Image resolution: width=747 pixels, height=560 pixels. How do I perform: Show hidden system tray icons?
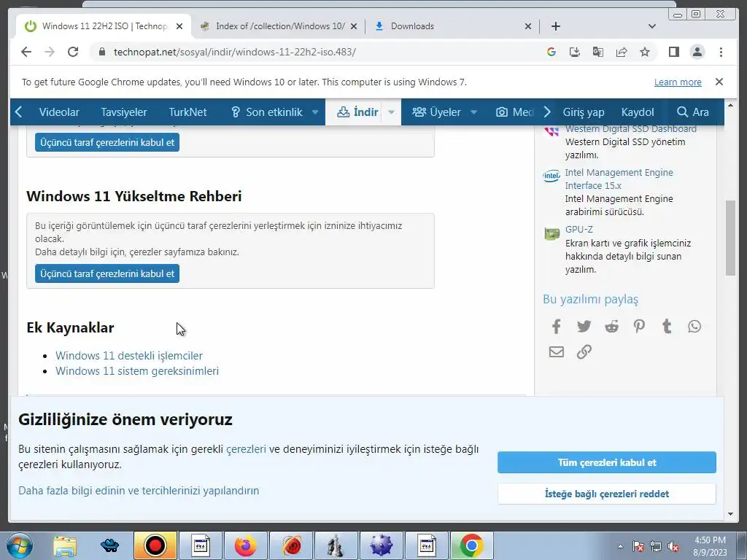tap(620, 547)
